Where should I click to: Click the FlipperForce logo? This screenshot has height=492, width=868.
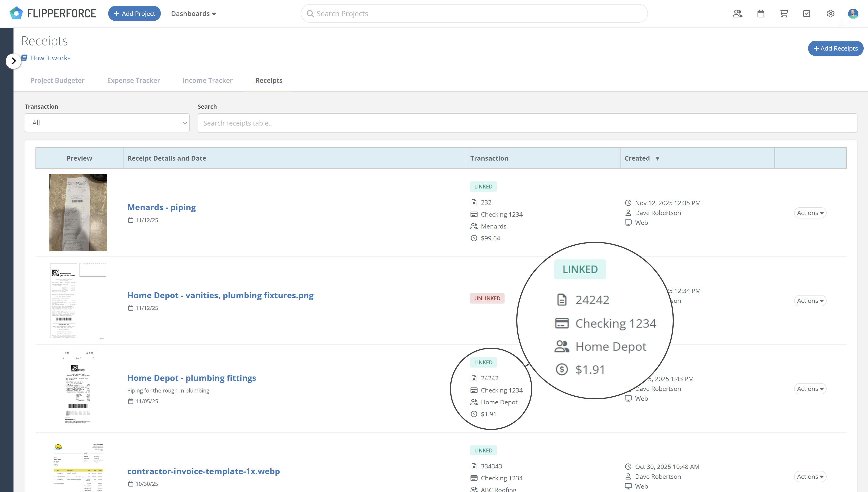click(53, 13)
